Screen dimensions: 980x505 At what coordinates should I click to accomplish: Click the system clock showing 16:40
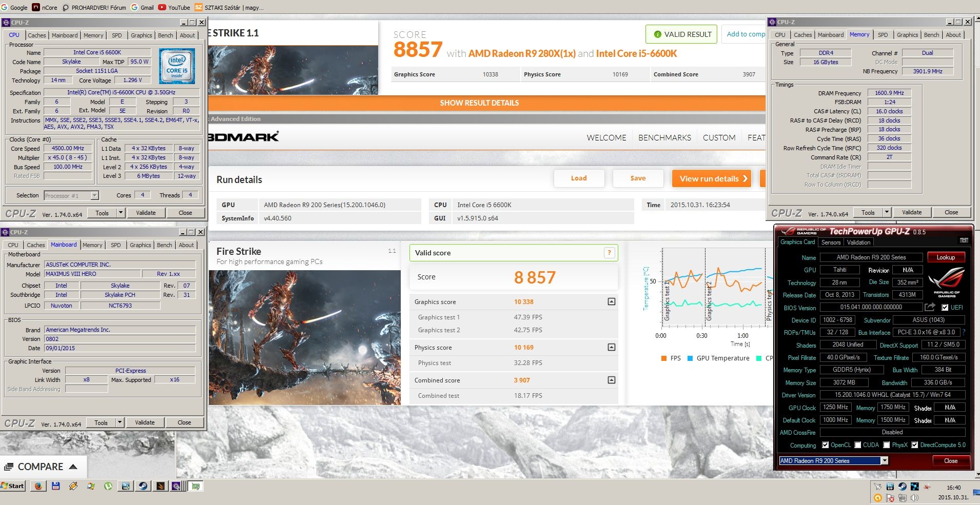(953, 487)
